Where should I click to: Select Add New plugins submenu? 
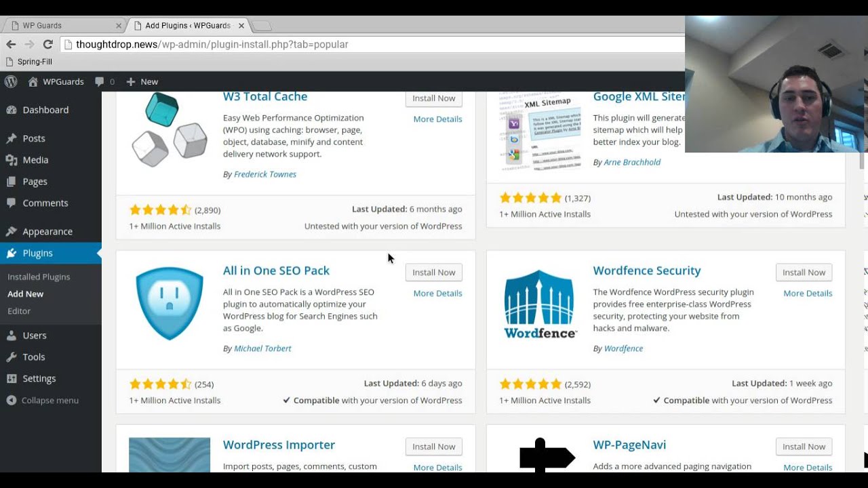25,293
